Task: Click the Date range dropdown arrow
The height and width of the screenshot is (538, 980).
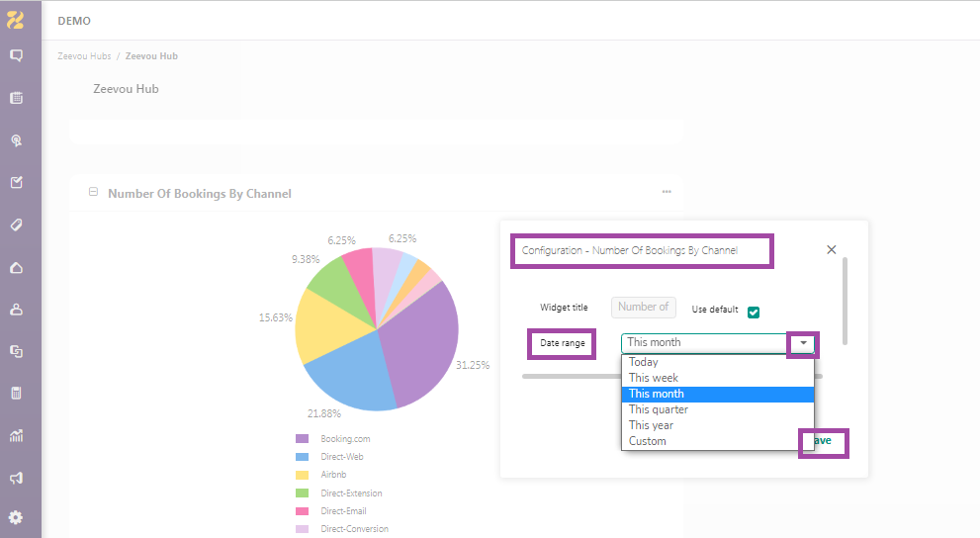Action: [x=803, y=343]
